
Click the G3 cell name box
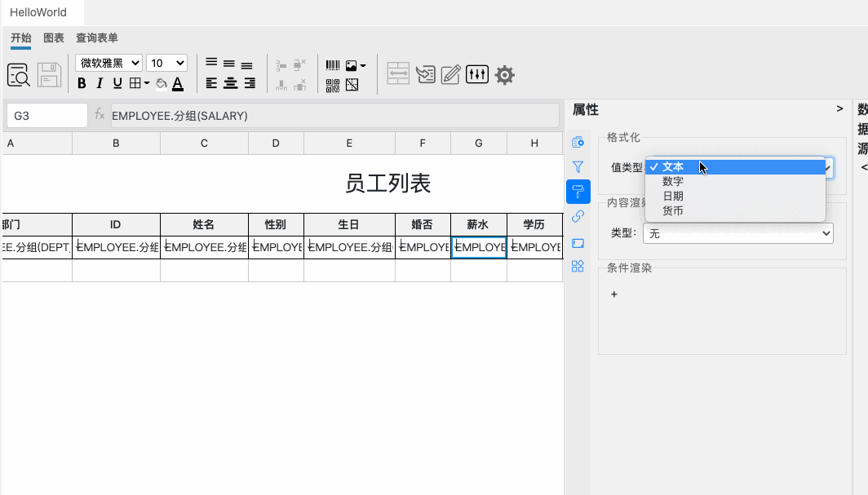[x=47, y=116]
